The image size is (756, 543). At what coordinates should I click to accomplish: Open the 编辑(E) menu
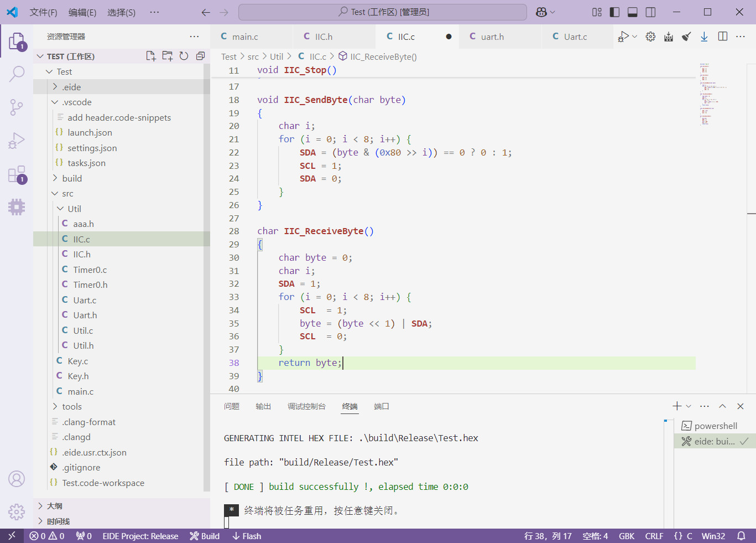(x=82, y=12)
